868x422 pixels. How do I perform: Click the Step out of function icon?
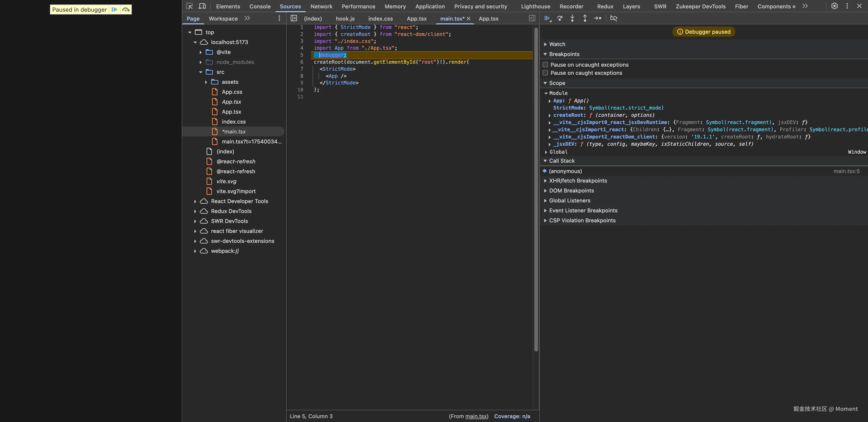tap(585, 19)
